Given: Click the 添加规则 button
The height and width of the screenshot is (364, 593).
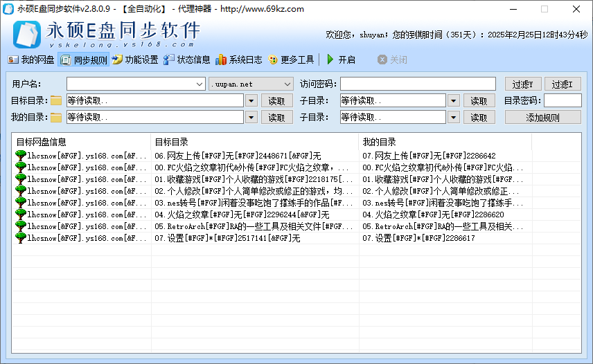Looking at the screenshot, I should [x=542, y=118].
